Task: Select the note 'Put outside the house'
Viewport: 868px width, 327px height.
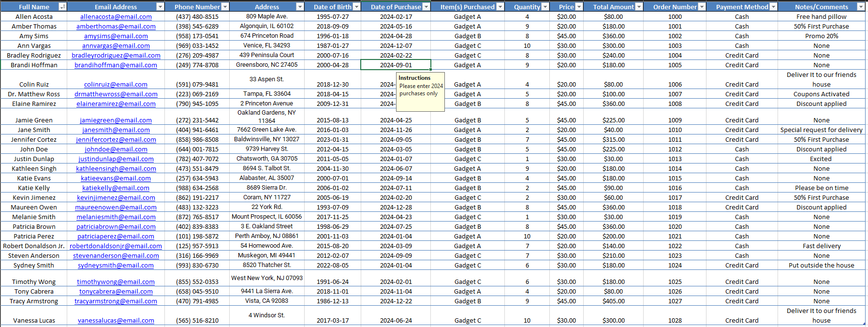Action: click(x=822, y=265)
